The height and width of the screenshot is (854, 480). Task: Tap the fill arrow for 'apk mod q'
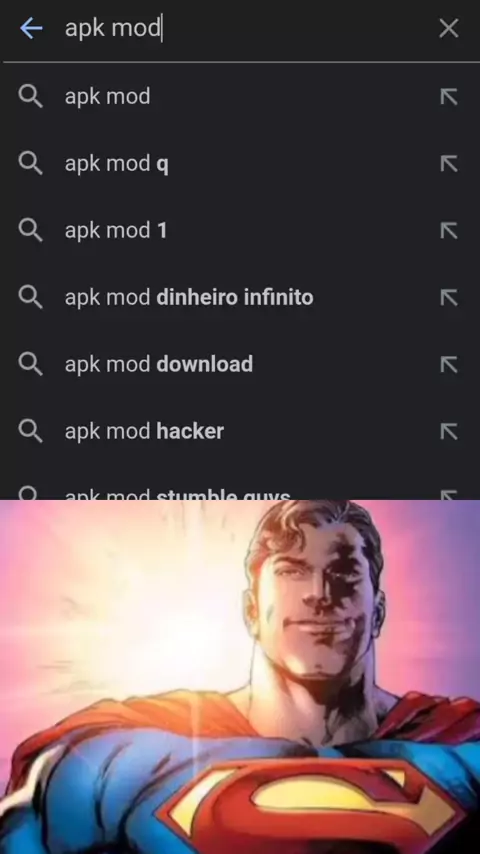pyautogui.click(x=448, y=163)
